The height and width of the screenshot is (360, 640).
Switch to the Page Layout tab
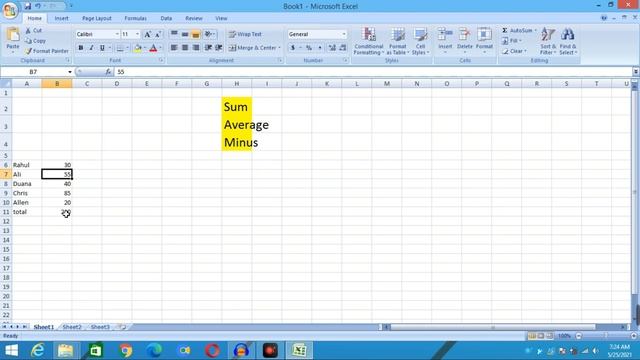click(97, 18)
